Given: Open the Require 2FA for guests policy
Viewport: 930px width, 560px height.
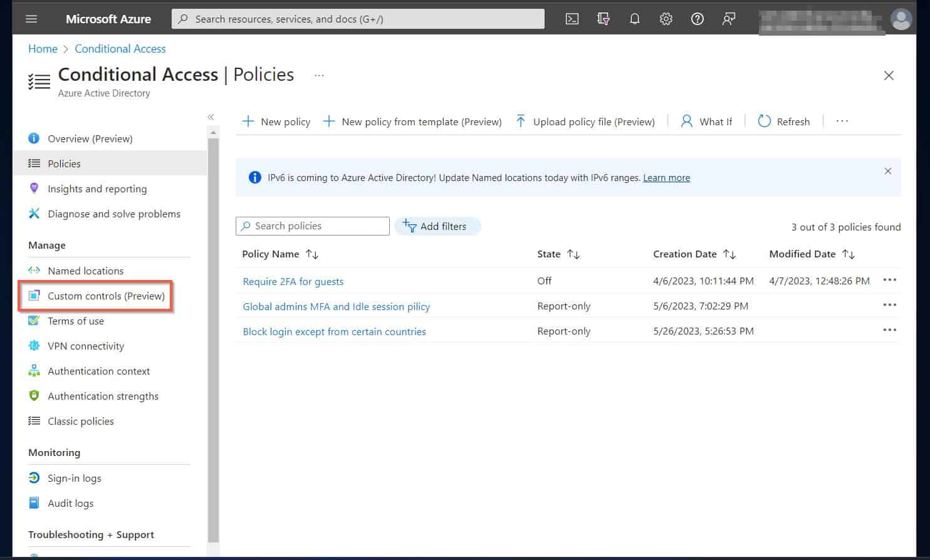Looking at the screenshot, I should tap(293, 281).
